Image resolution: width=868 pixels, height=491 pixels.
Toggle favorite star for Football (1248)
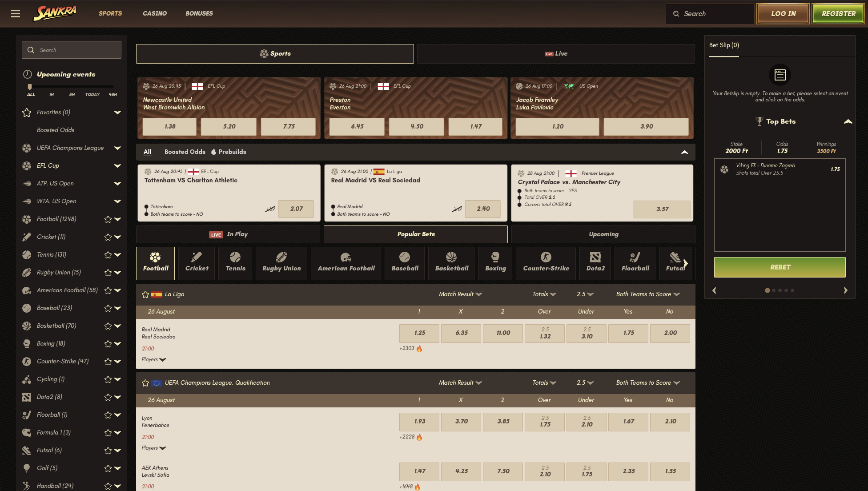coord(108,219)
